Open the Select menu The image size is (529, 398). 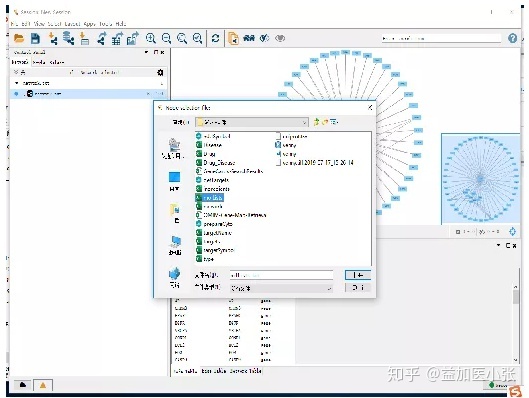(x=54, y=24)
